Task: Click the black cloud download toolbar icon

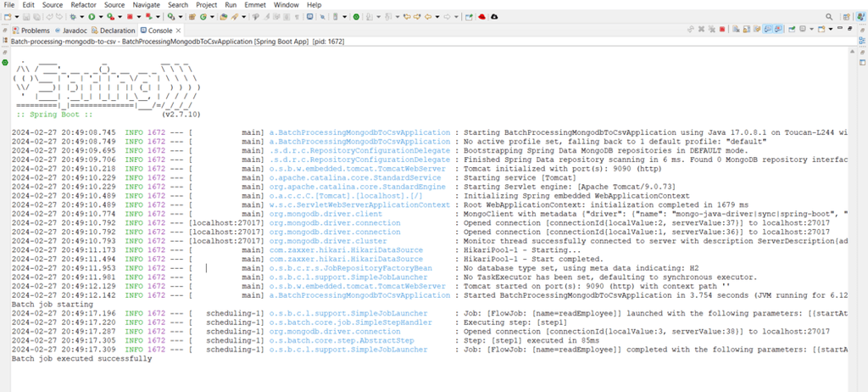Action: pyautogui.click(x=494, y=17)
